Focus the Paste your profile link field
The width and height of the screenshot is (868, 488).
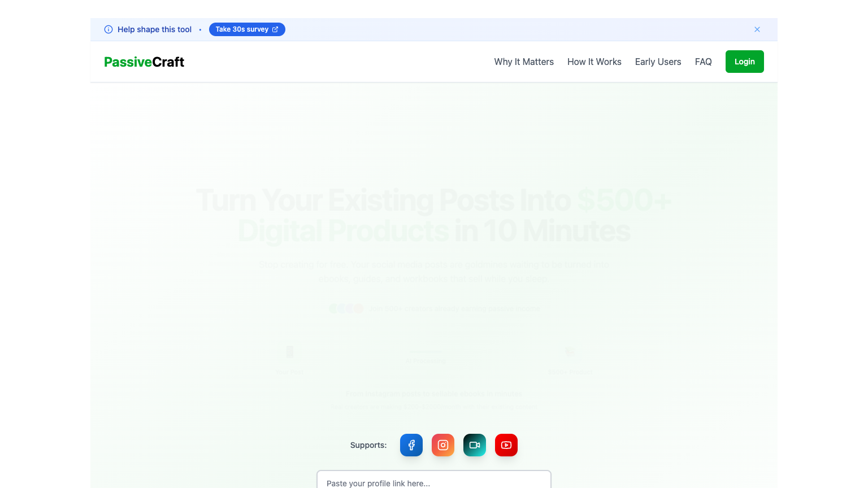point(433,482)
